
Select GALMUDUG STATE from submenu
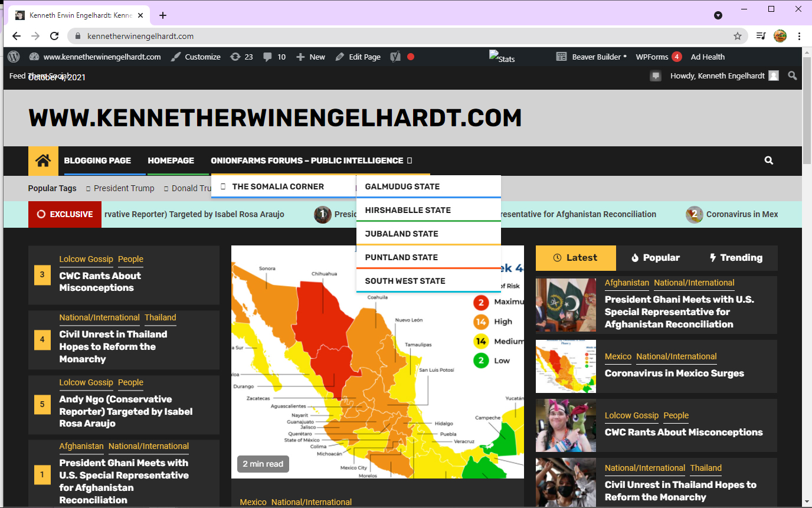coord(428,186)
